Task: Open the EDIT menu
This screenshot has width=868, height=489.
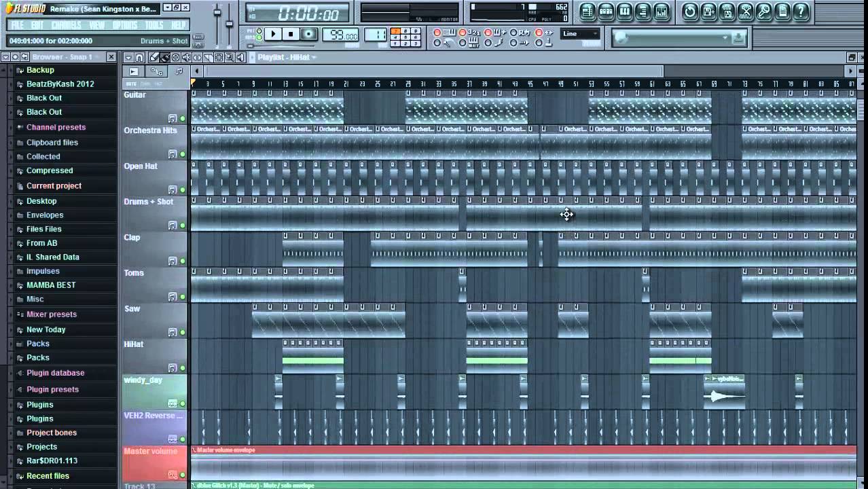Action: pyautogui.click(x=37, y=25)
